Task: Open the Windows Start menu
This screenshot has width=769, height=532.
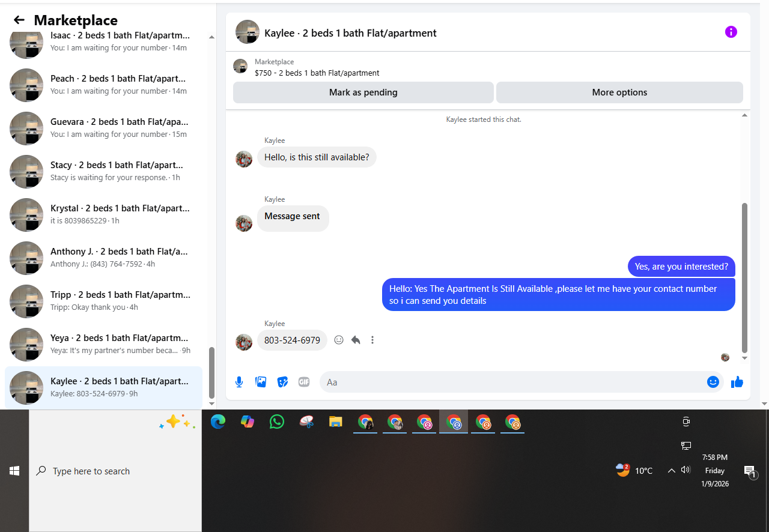Action: pyautogui.click(x=14, y=471)
